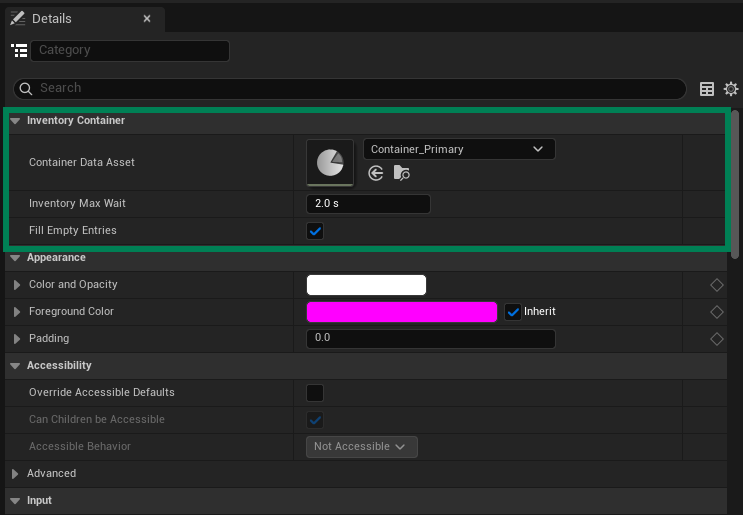This screenshot has width=743, height=515.
Task: Click the magenta Foreground Color swatch
Action: 402,312
